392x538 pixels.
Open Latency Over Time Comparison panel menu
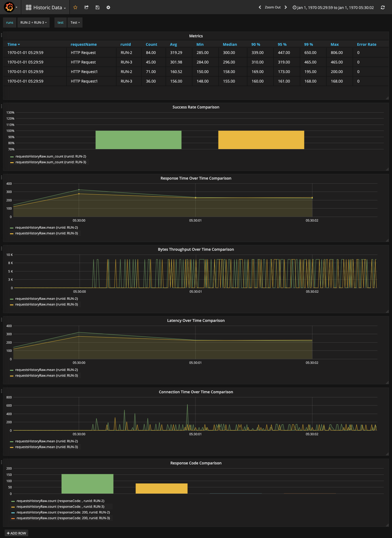[x=196, y=321]
